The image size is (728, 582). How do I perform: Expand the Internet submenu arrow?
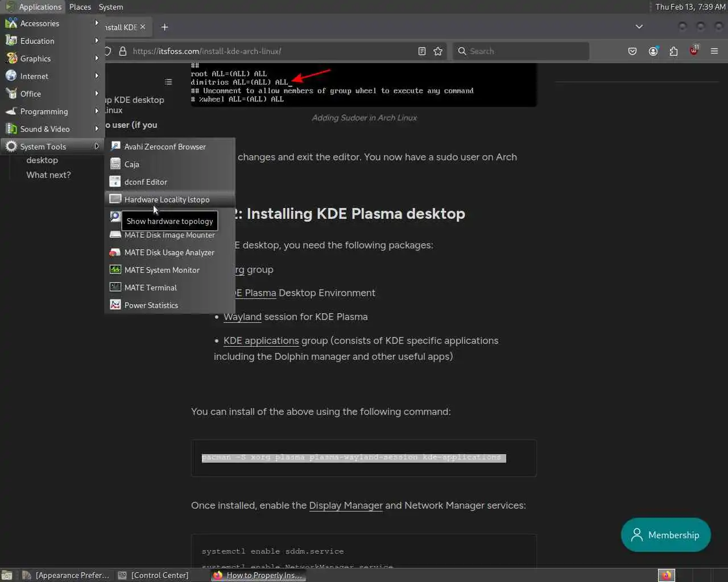97,76
